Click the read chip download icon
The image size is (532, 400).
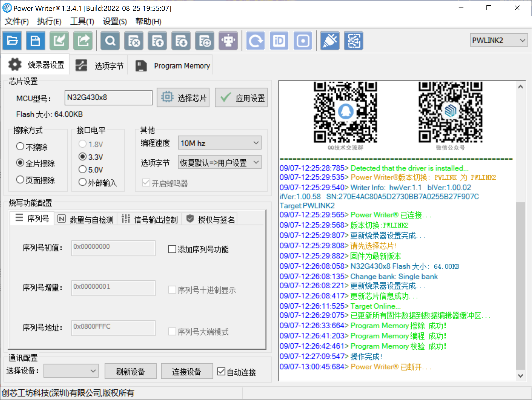(181, 41)
